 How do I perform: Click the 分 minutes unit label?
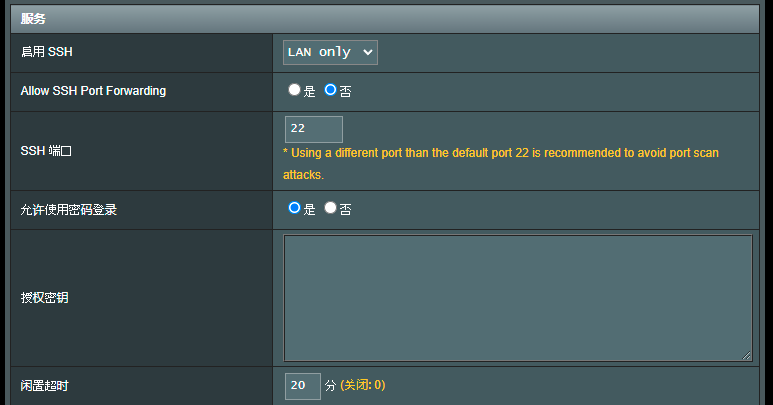click(x=330, y=386)
